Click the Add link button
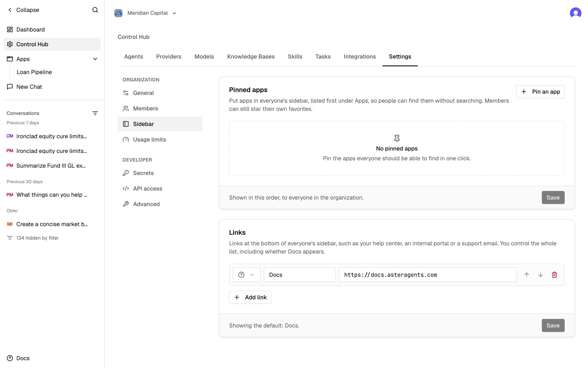 pos(250,297)
